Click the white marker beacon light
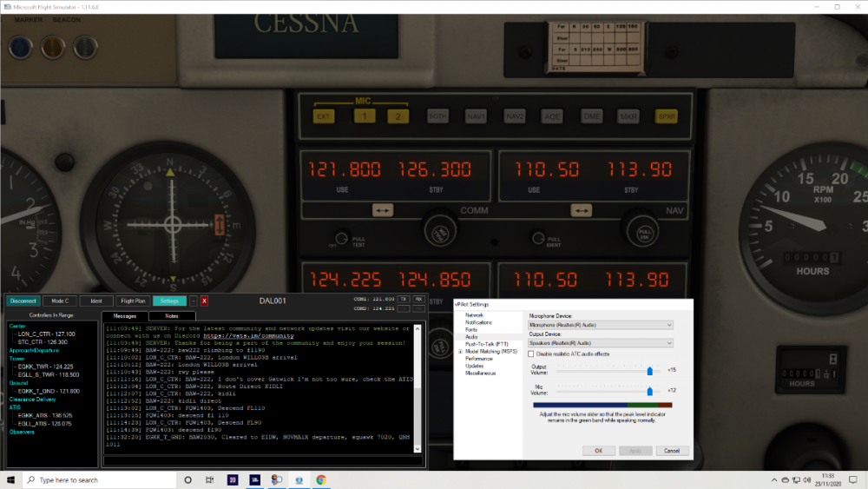This screenshot has height=489, width=868. [x=85, y=48]
